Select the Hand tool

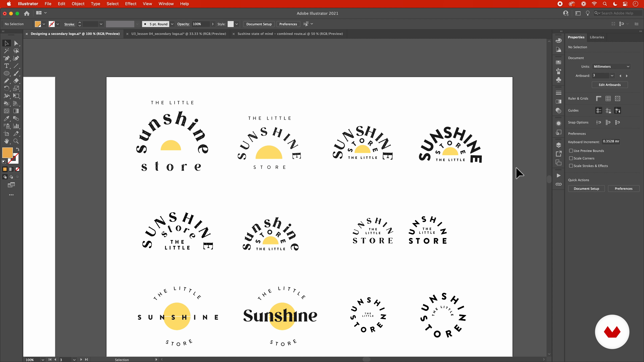tap(7, 141)
